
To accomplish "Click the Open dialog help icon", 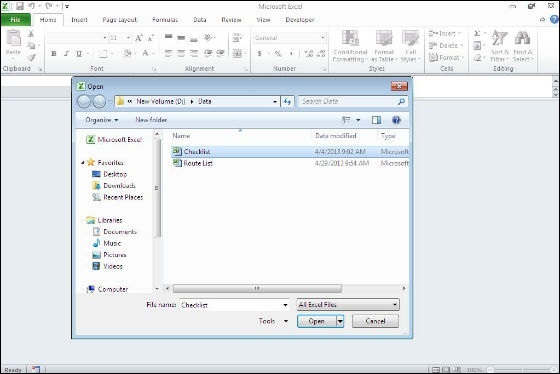I will [396, 120].
